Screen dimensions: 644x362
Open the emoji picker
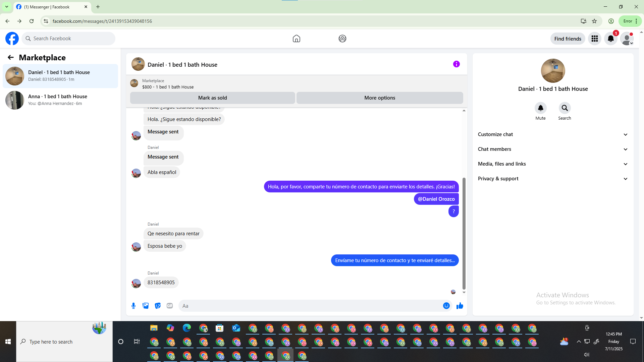pos(446,306)
